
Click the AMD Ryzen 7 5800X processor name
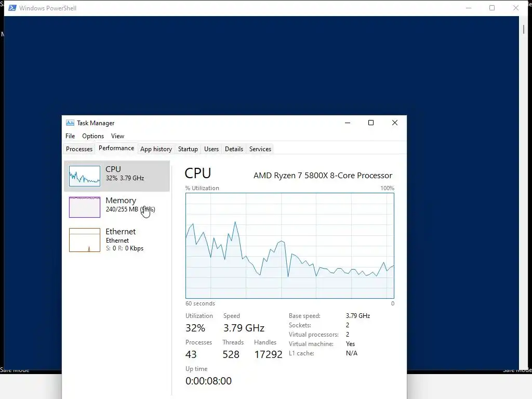(x=323, y=176)
